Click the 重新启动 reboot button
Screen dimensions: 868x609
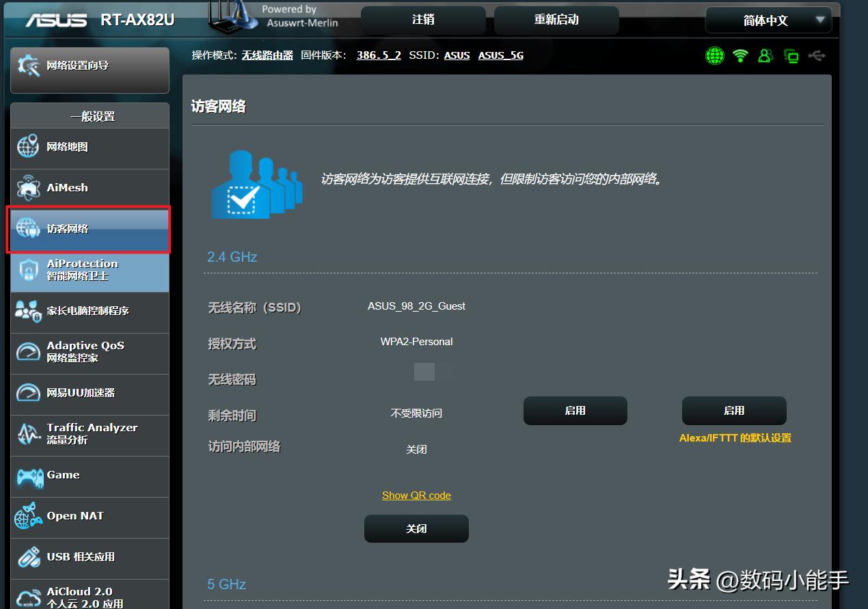(x=556, y=21)
